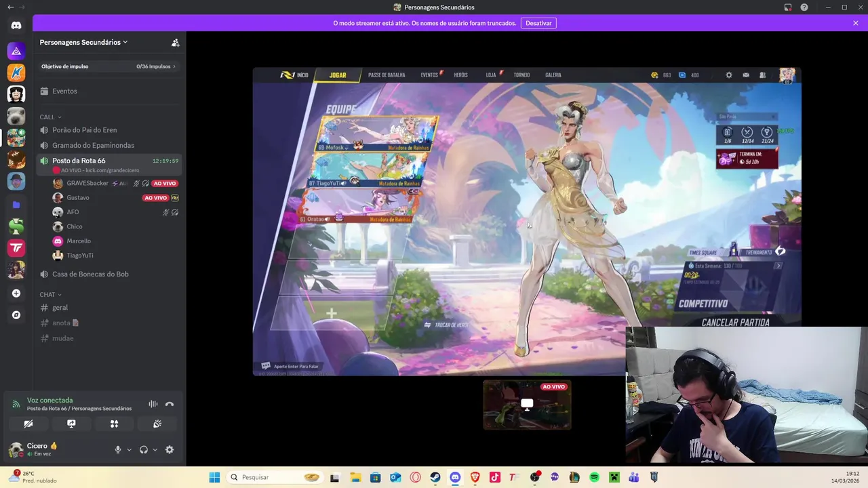The height and width of the screenshot is (488, 868).
Task: Select voice channel Posto da Rota 66
Action: pyautogui.click(x=109, y=161)
